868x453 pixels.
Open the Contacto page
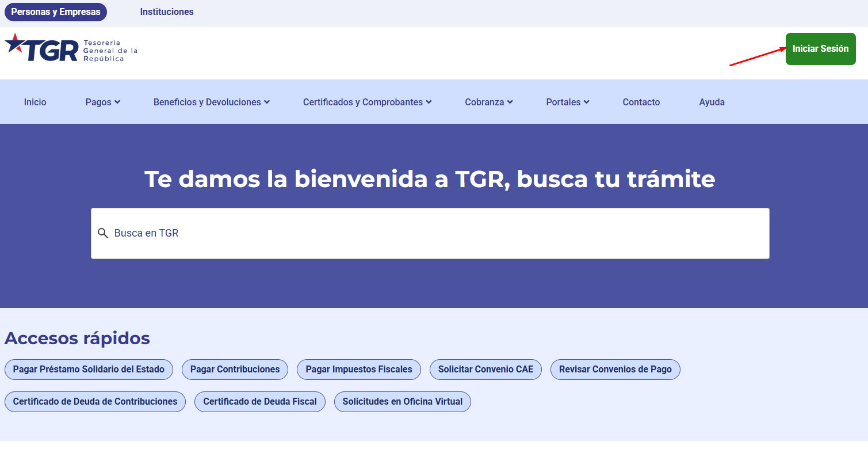[x=641, y=102]
